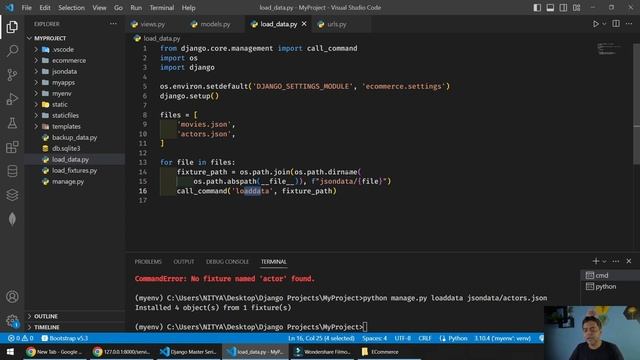
Task: Close the load_data.py tab
Action: click(304, 24)
